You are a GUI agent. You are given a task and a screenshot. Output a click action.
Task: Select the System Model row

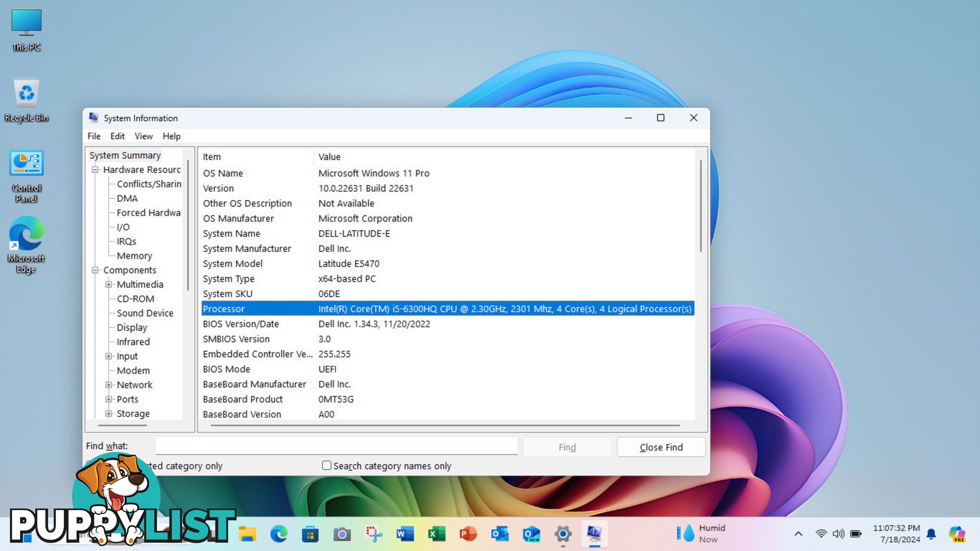pos(448,264)
